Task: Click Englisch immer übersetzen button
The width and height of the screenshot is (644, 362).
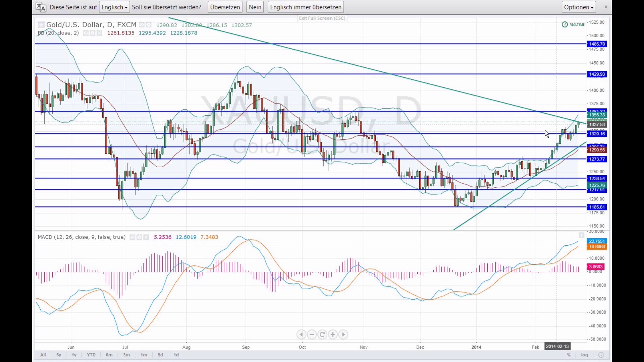Action: tap(306, 7)
